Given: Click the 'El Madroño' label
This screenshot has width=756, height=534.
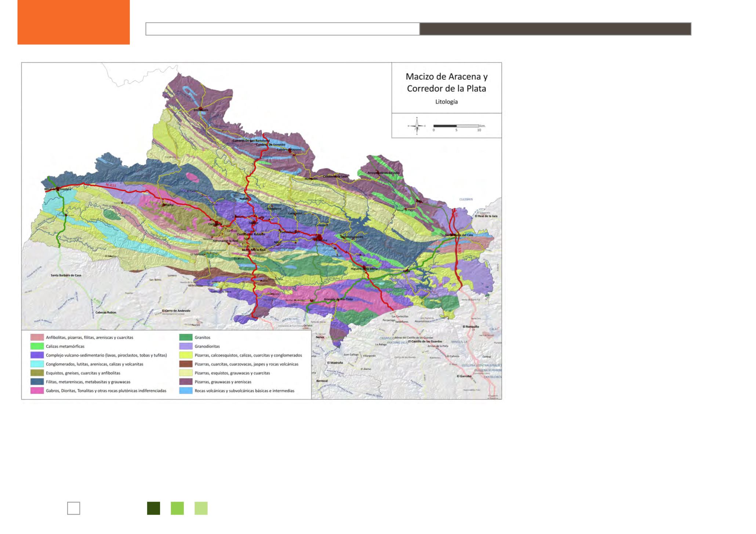Looking at the screenshot, I should [x=335, y=362].
